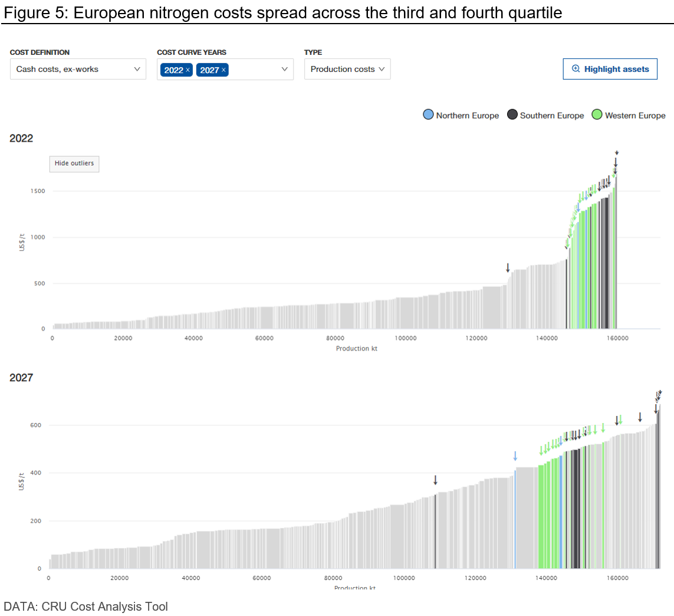674x616 pixels.
Task: Click the magnifier icon in Highlight assets
Action: pos(576,69)
